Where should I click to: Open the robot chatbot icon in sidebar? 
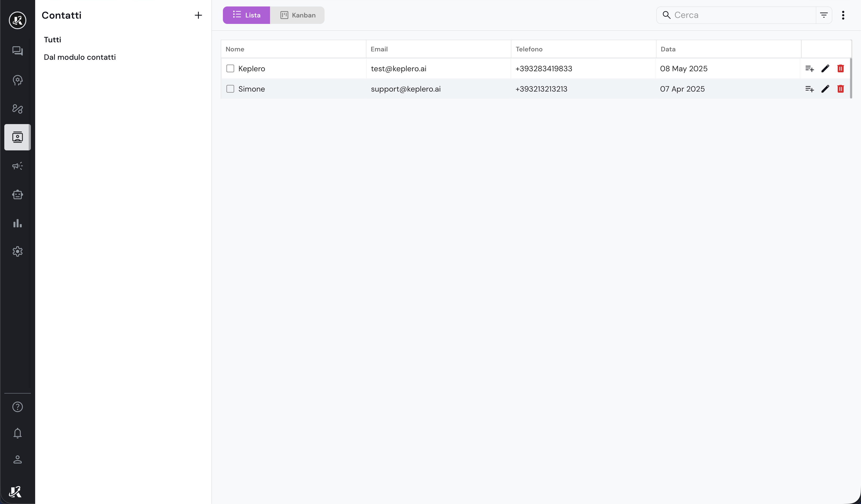click(x=17, y=195)
